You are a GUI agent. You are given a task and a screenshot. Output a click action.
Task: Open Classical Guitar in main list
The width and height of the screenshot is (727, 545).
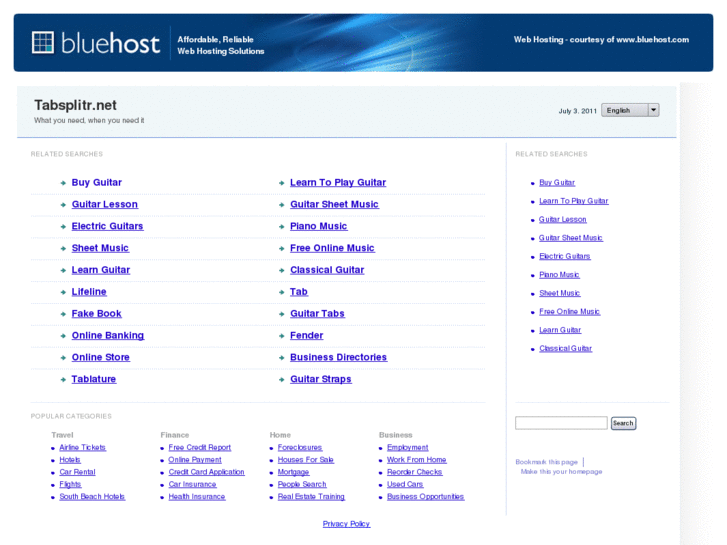[327, 269]
